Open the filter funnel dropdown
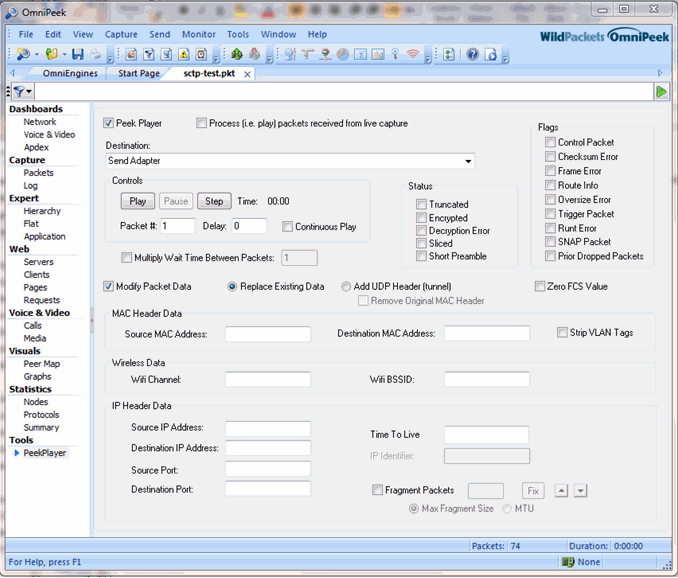The width and height of the screenshot is (678, 578). pos(22,92)
